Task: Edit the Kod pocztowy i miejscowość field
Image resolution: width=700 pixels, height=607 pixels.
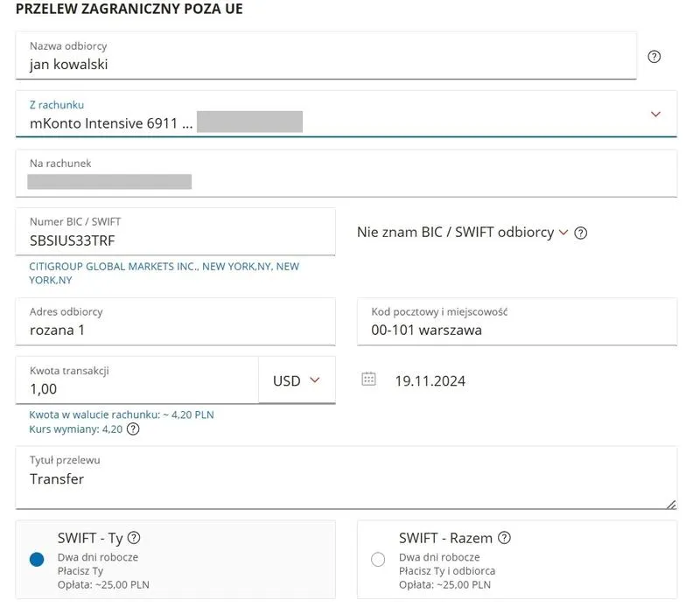Action: 516,330
